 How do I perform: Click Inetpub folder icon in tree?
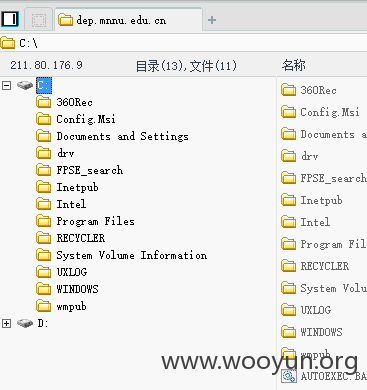[x=44, y=187]
